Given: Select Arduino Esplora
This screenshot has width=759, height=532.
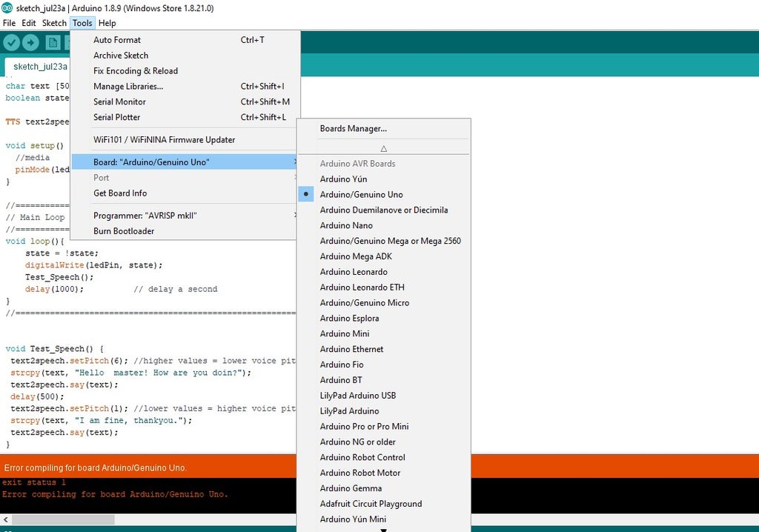Looking at the screenshot, I should click(384, 318).
